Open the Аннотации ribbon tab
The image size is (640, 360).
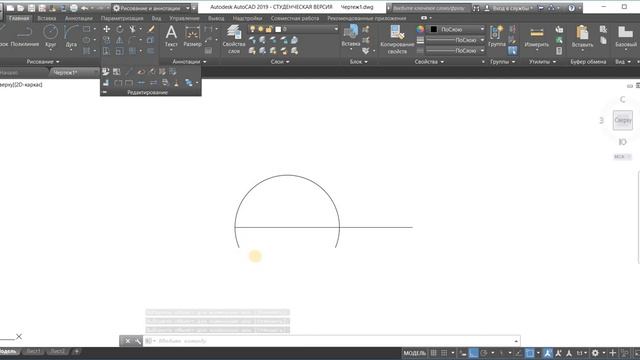click(x=78, y=18)
